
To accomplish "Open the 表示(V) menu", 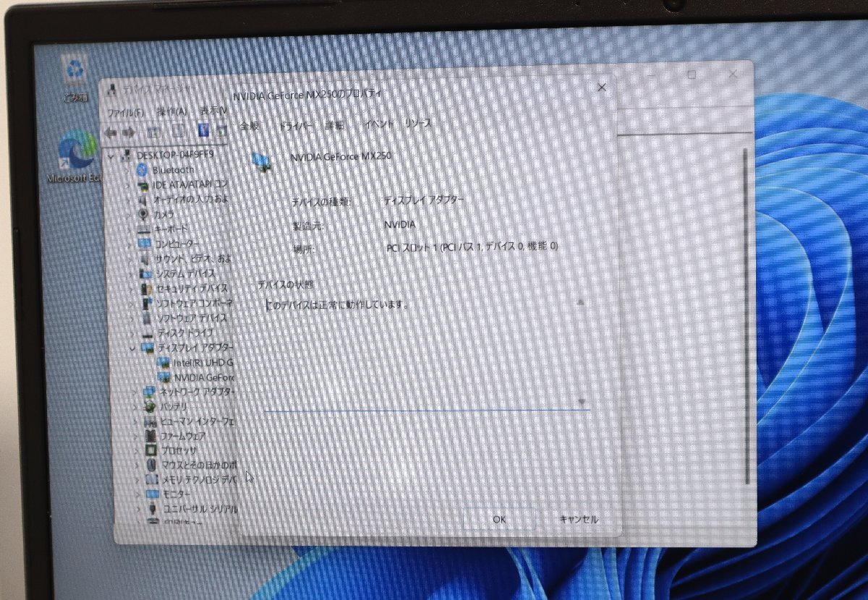I will 213,111.
